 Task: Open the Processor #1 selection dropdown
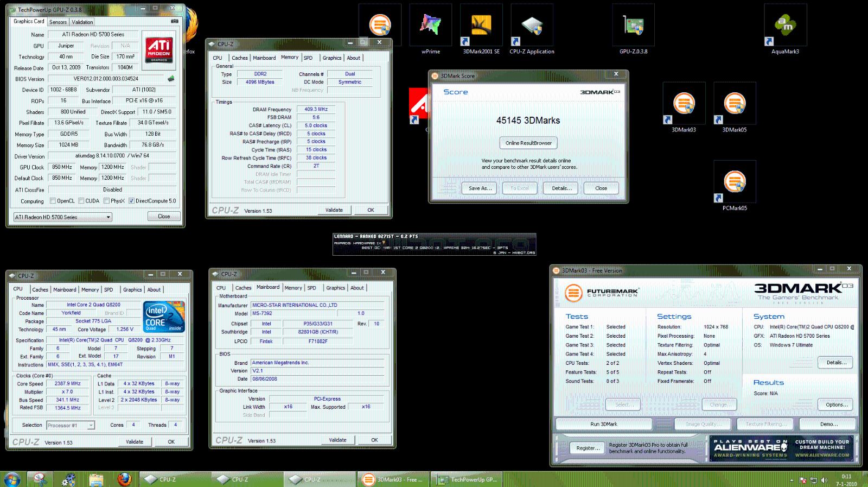(71, 426)
